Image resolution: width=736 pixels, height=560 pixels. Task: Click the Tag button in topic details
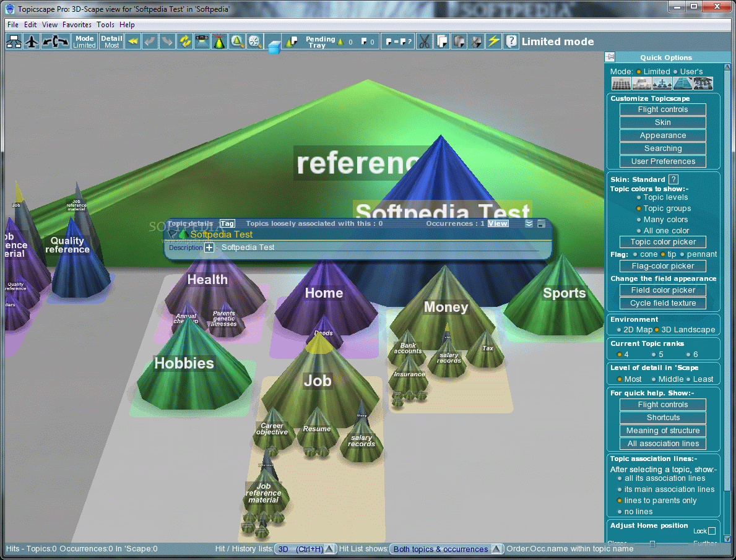pyautogui.click(x=227, y=223)
